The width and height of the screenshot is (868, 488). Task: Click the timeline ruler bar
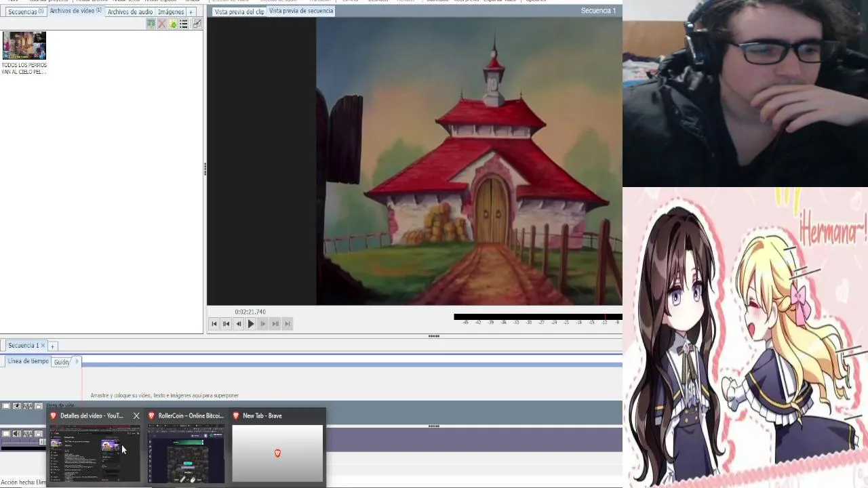tap(352, 365)
